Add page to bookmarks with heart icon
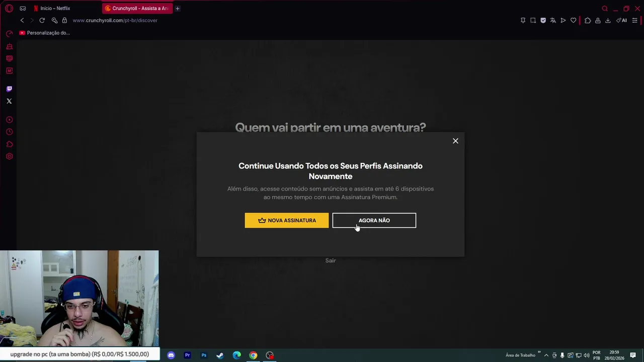644x362 pixels. pyautogui.click(x=573, y=20)
